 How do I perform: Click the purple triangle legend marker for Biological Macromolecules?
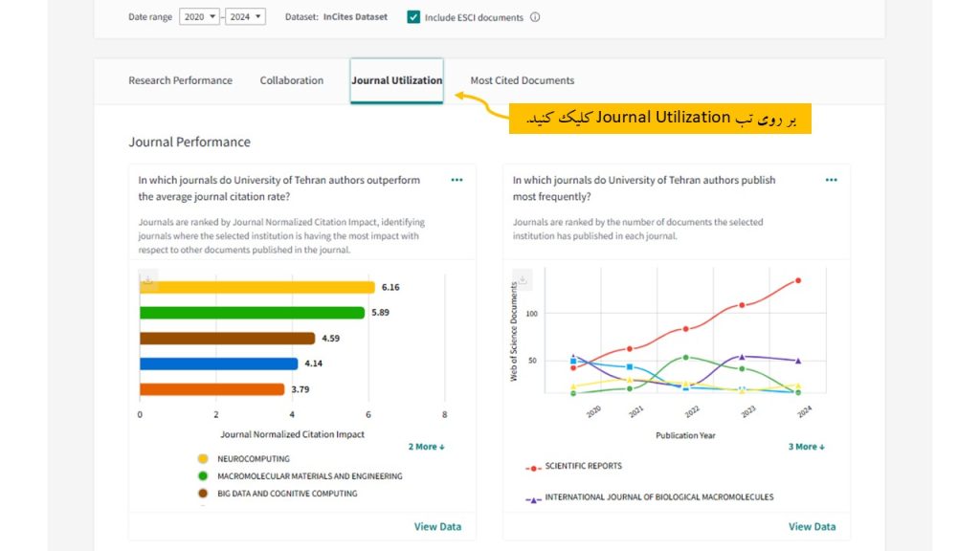coord(533,498)
